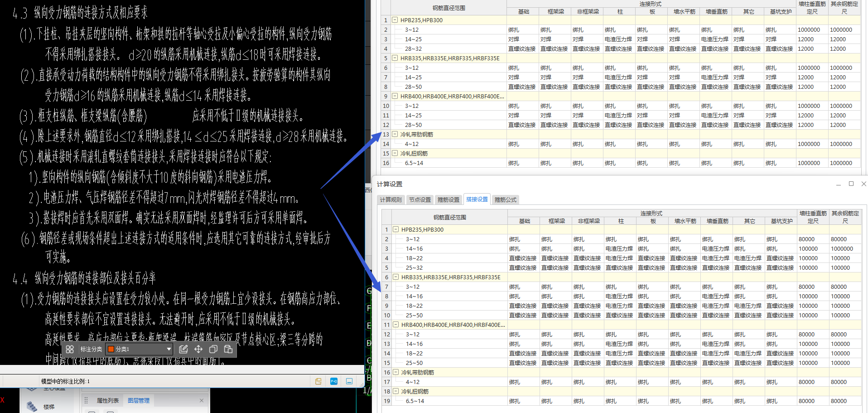Collapse HRB400 group row 11 in 计算设置
Screen dimensions: 868x413
396,325
